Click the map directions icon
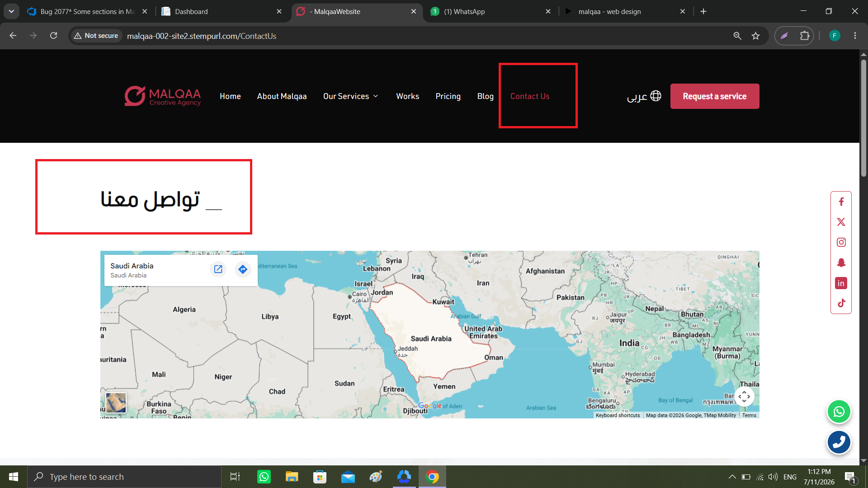This screenshot has height=488, width=868. point(243,269)
